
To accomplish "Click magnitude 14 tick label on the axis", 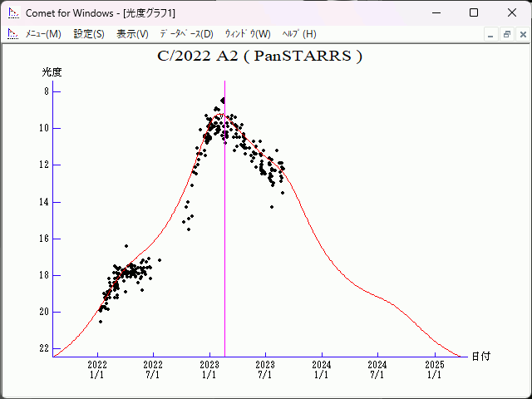I will [x=44, y=202].
